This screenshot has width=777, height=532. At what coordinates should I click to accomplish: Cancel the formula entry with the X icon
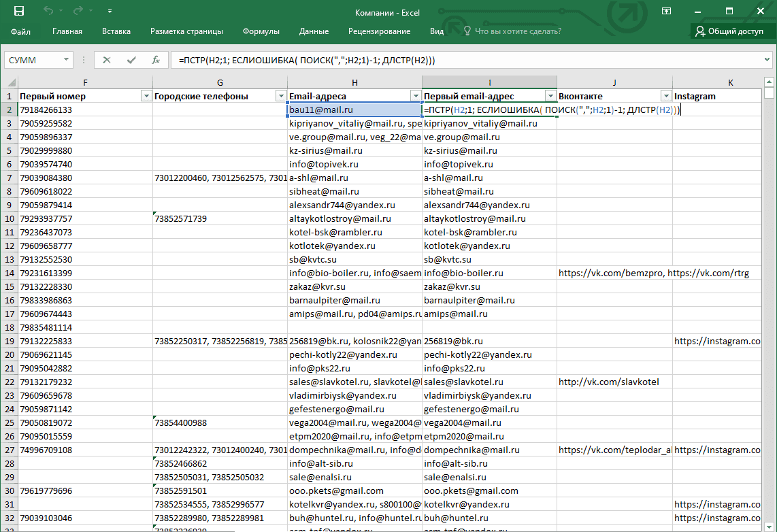tap(107, 60)
